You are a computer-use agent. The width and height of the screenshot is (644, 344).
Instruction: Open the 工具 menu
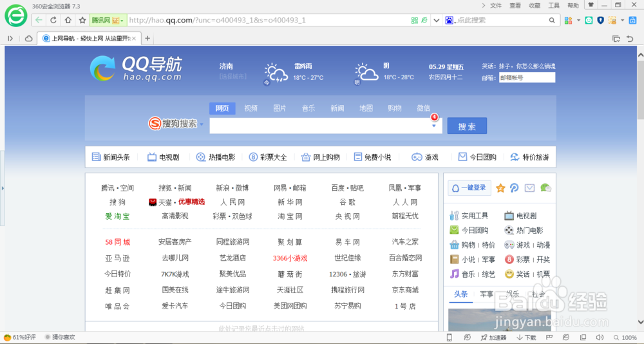coord(554,5)
